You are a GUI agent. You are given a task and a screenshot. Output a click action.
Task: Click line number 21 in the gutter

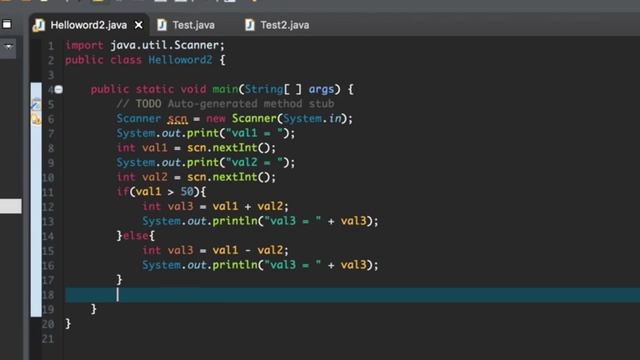tap(48, 339)
